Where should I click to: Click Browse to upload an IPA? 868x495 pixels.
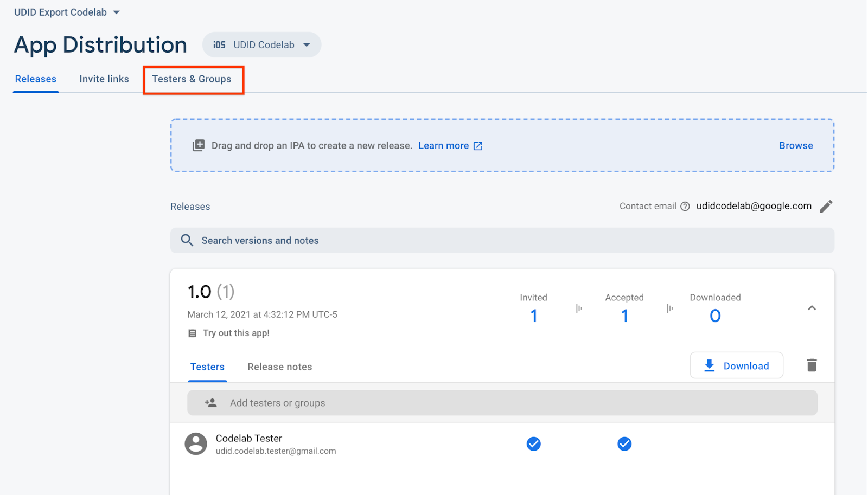coord(796,146)
